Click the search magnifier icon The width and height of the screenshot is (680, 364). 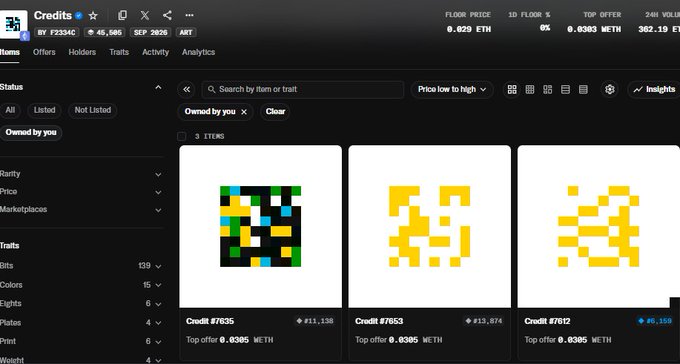point(212,89)
